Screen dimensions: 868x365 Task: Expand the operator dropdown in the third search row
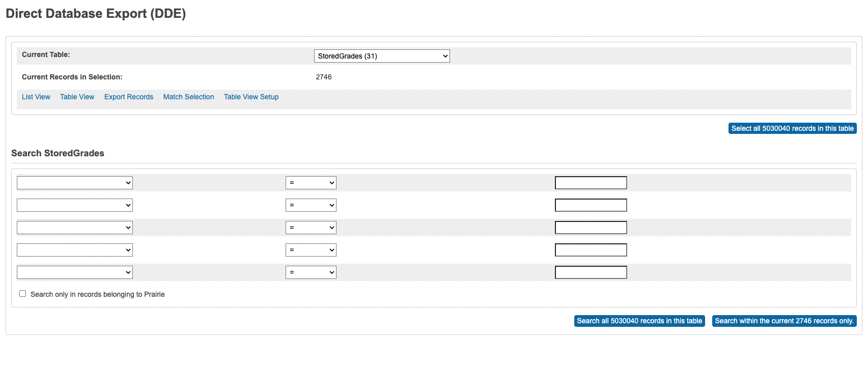pyautogui.click(x=311, y=228)
